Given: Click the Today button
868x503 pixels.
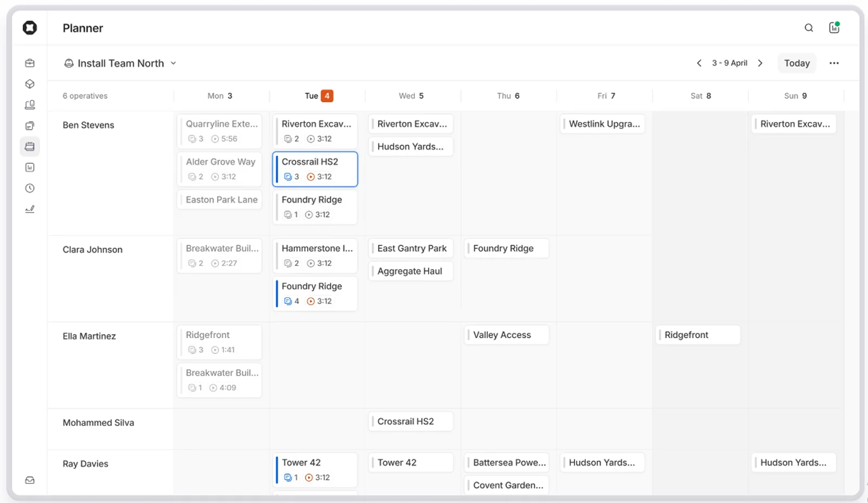Looking at the screenshot, I should (796, 63).
